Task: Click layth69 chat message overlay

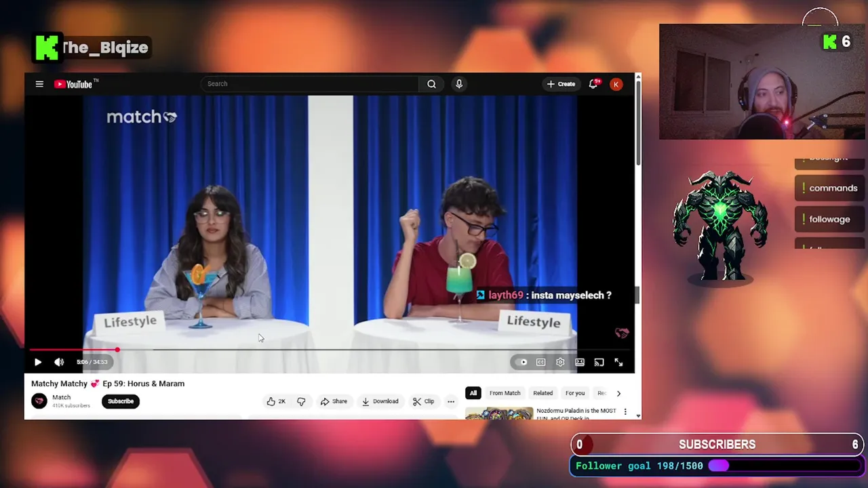Action: pos(544,296)
